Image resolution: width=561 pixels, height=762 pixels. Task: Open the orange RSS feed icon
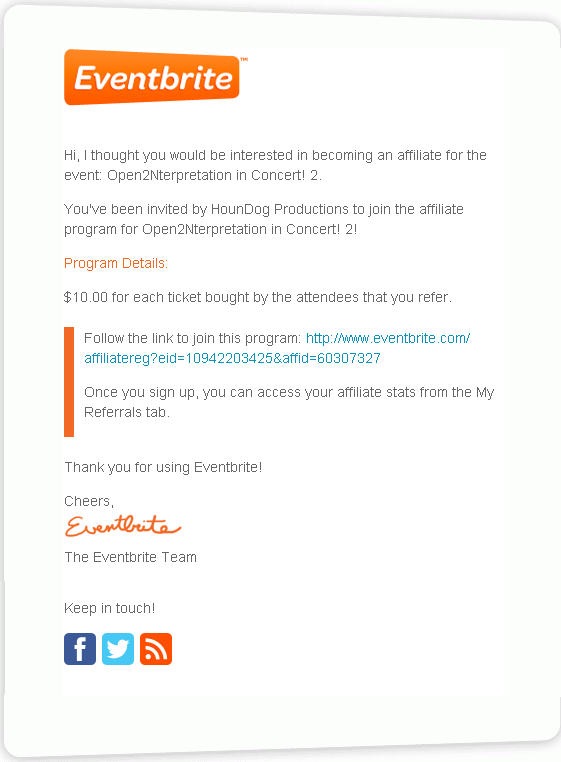coord(156,649)
